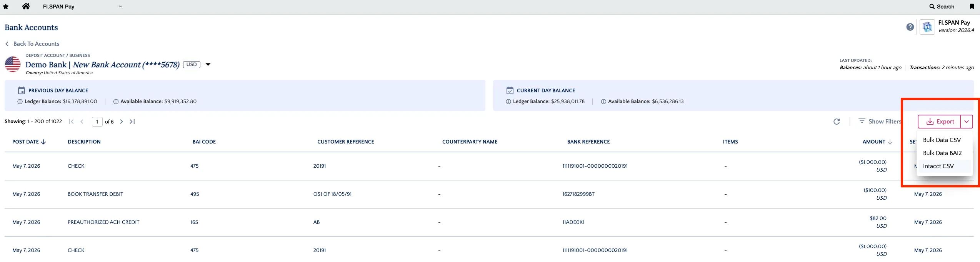This screenshot has width=980, height=262.
Task: Click the Bank Reference column header
Action: click(588, 142)
